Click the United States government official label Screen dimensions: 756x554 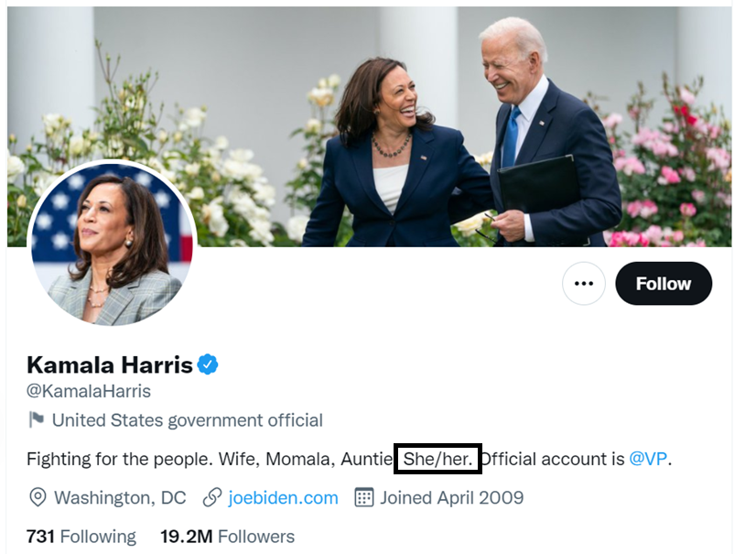(187, 420)
